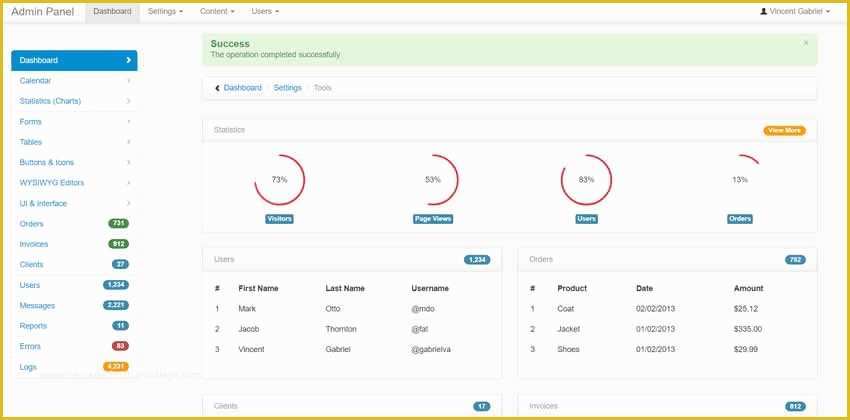850x420 pixels.
Task: Click the back chevron in breadcrumb bar
Action: click(x=217, y=88)
